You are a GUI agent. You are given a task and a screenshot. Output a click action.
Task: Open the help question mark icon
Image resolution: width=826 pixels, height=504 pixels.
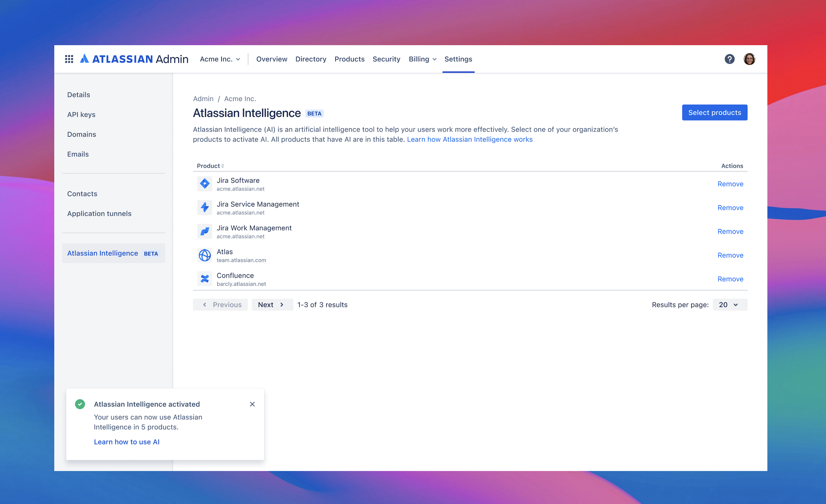click(x=730, y=59)
